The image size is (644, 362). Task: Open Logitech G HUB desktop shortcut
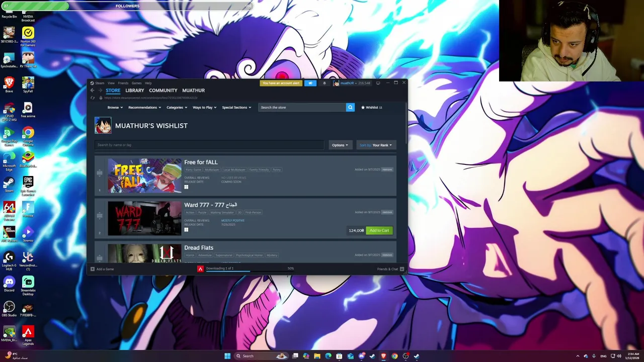pos(9,260)
